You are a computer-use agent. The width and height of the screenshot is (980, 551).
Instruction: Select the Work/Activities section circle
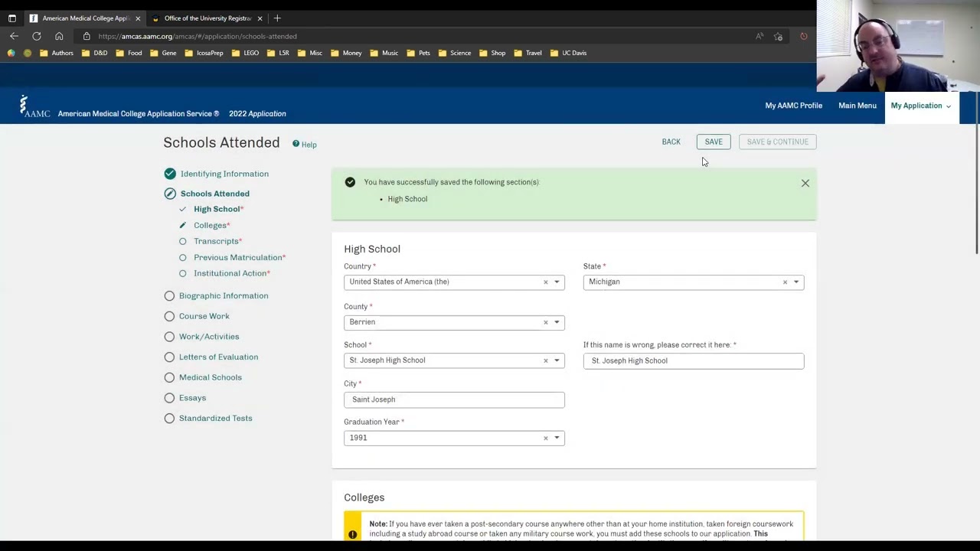pos(169,337)
